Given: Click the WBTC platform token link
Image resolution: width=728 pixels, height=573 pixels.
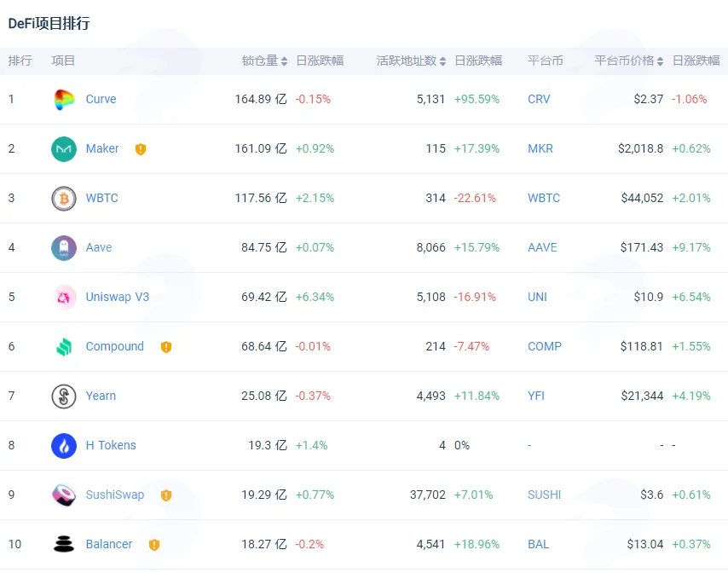Looking at the screenshot, I should (544, 198).
